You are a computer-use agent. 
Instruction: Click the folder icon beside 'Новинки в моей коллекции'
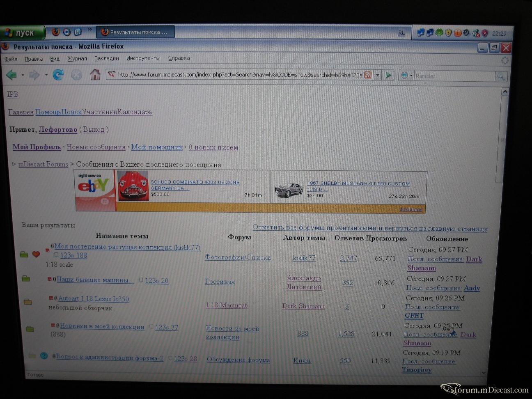click(x=30, y=328)
